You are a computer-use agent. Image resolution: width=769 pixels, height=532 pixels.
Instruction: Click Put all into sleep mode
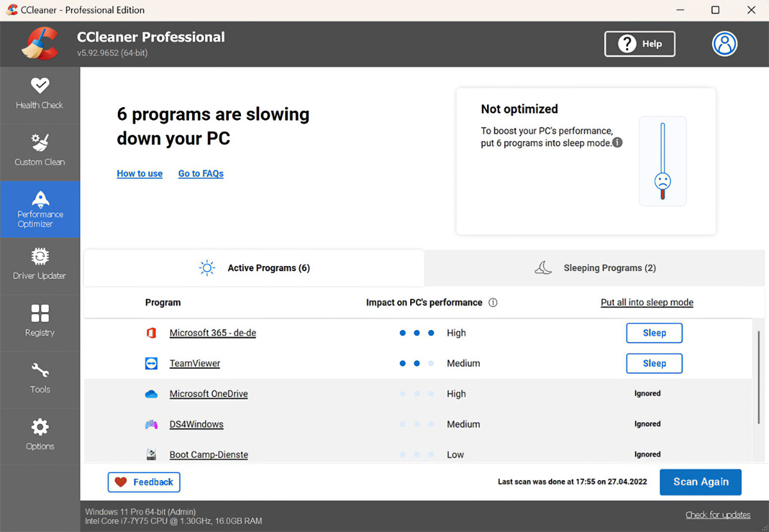tap(647, 302)
